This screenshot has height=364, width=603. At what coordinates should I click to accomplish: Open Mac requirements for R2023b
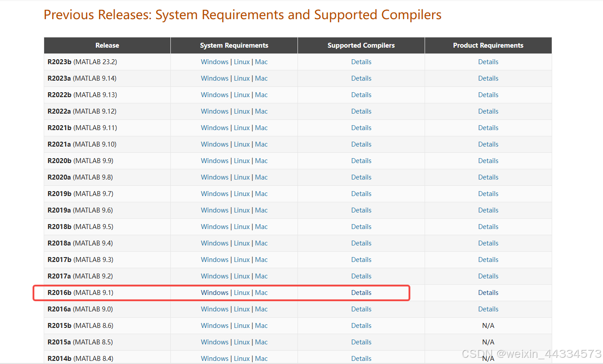(261, 62)
